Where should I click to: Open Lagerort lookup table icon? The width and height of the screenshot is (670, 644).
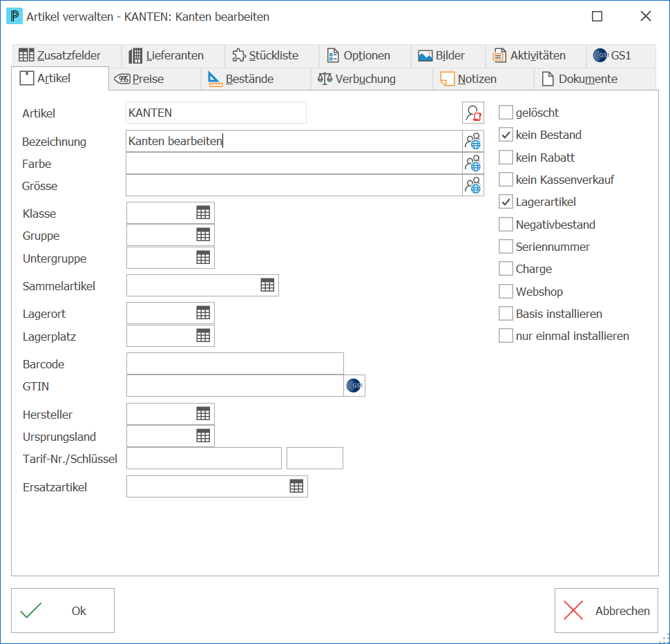coord(203,313)
